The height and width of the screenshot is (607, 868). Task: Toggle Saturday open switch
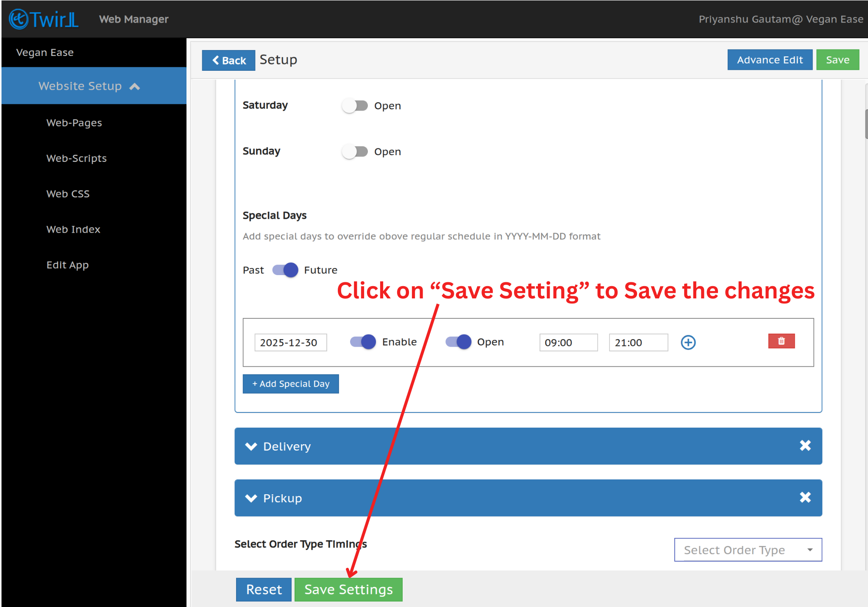point(355,106)
